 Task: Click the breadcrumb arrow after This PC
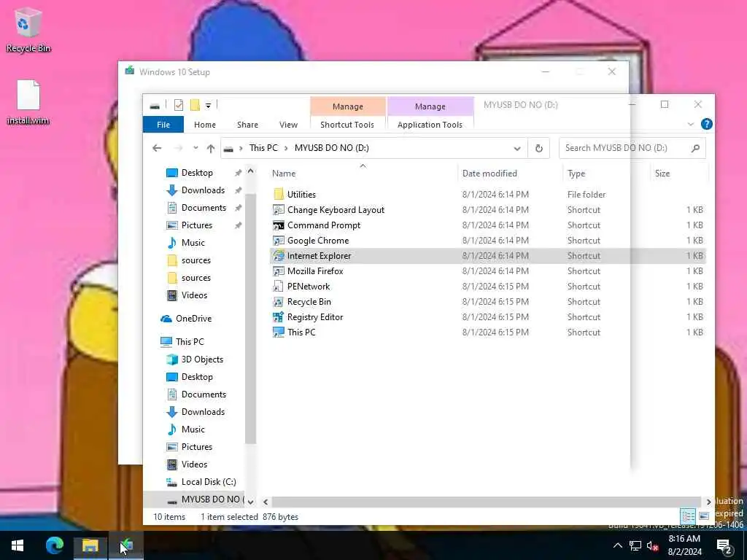click(286, 148)
